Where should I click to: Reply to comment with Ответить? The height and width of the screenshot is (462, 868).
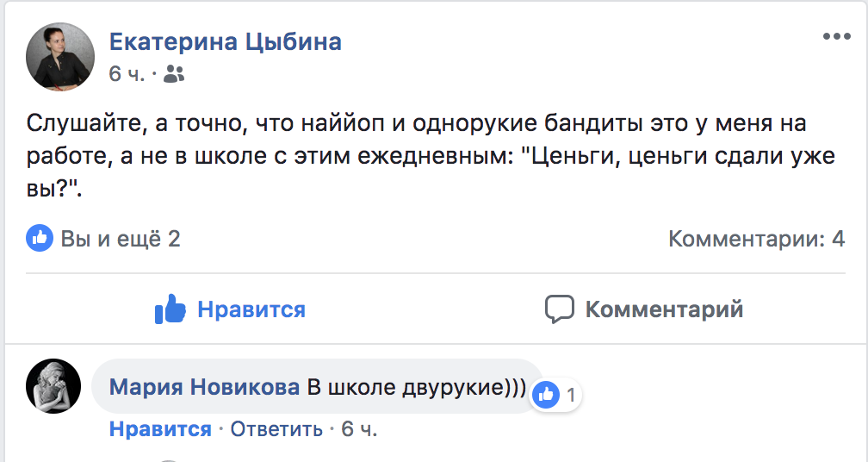pos(276,429)
